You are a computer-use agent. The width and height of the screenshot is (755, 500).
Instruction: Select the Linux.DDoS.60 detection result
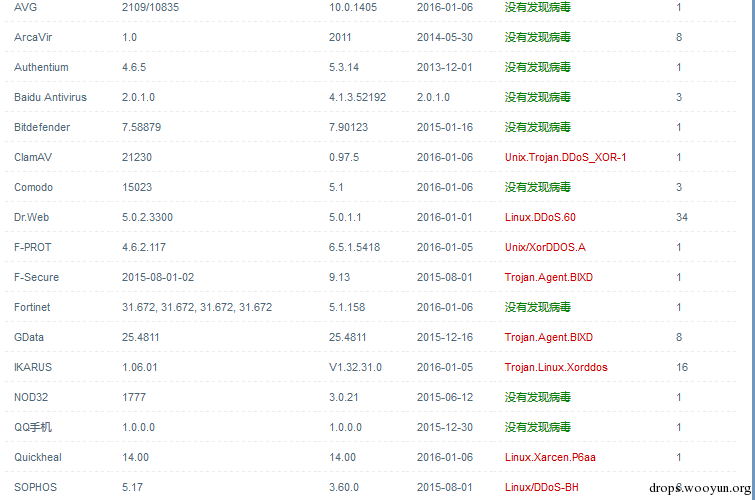[540, 217]
